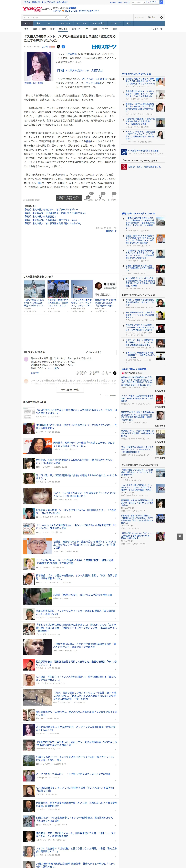Open related link 東大卒美女の恥じらい…手ブラ布ブラボディー
This screenshot has width=186, height=868.
(x=51, y=210)
